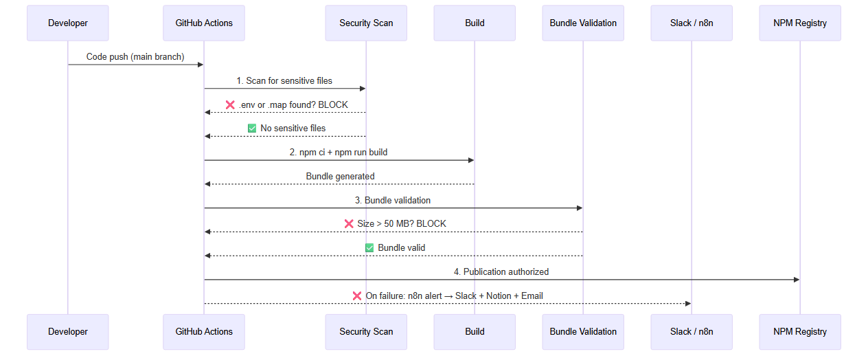Click the red cross before 'On failure: n8n alert'
The image size is (868, 356).
[357, 296]
